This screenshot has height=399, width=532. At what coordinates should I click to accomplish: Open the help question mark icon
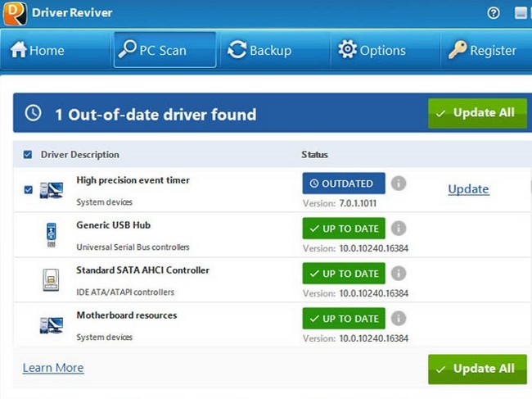(494, 13)
